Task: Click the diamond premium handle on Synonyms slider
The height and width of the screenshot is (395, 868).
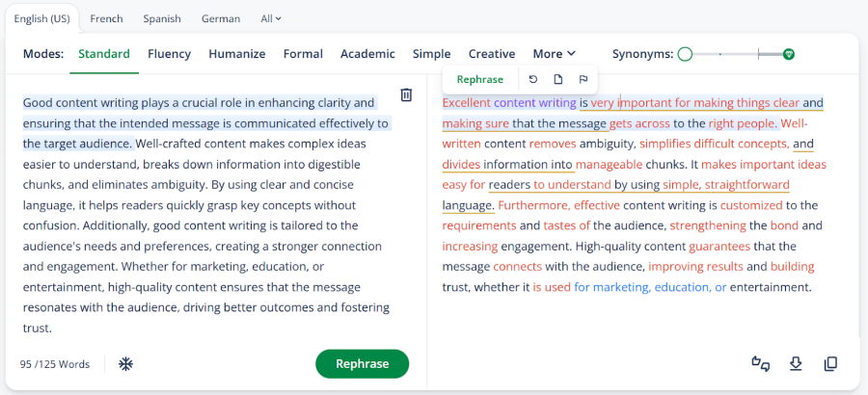Action: [x=789, y=54]
